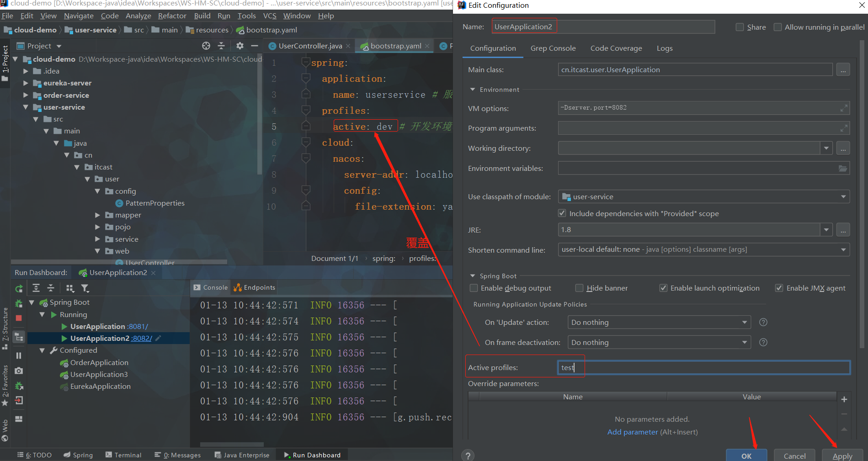Open the :8082/ link of UserApplication2

(142, 338)
